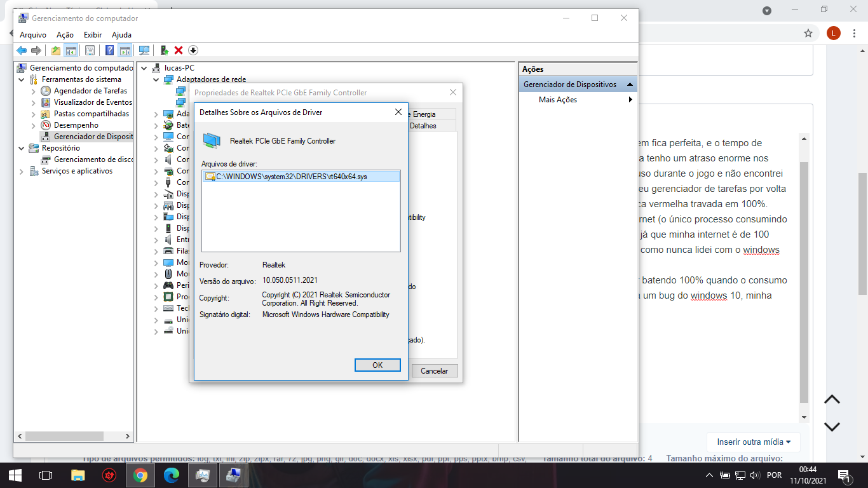
Task: Click the Windows Start button
Action: 15,475
